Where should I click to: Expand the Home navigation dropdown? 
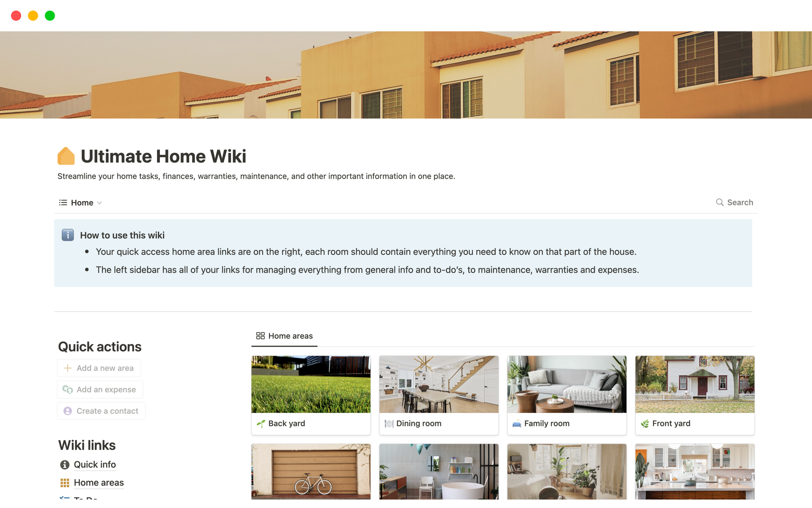100,202
